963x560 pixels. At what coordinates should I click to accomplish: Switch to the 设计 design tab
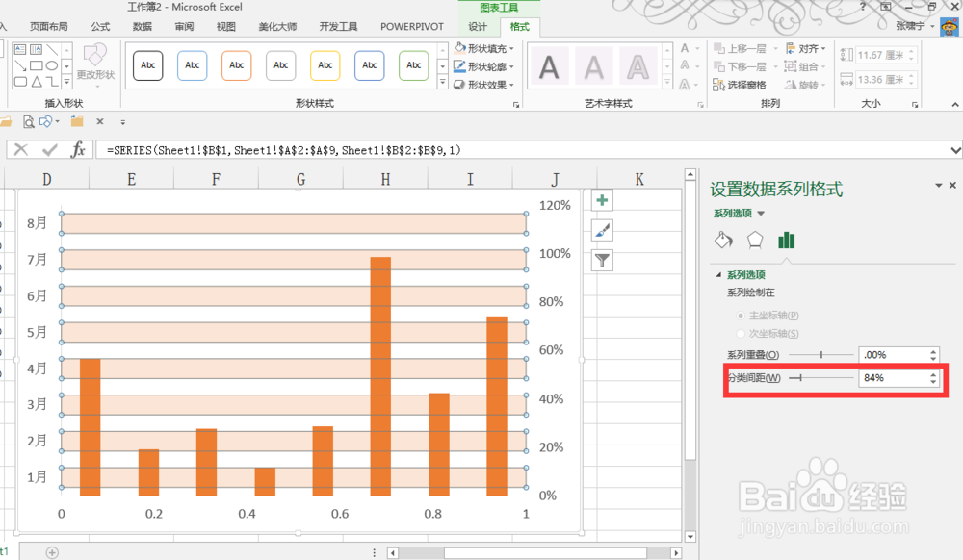point(478,26)
